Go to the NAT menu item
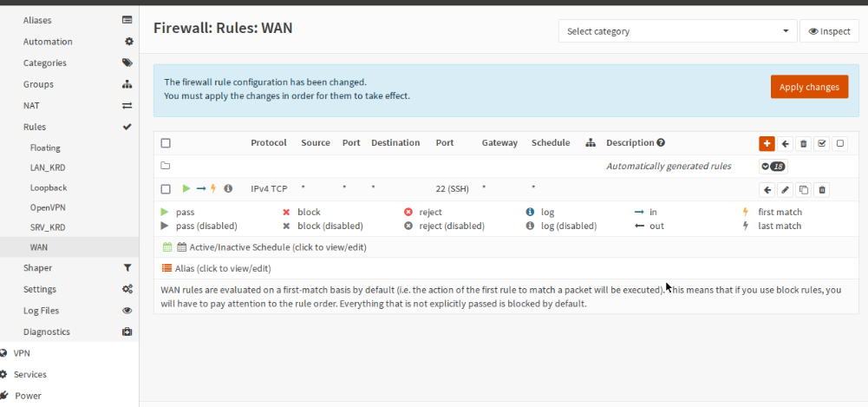 (x=31, y=105)
